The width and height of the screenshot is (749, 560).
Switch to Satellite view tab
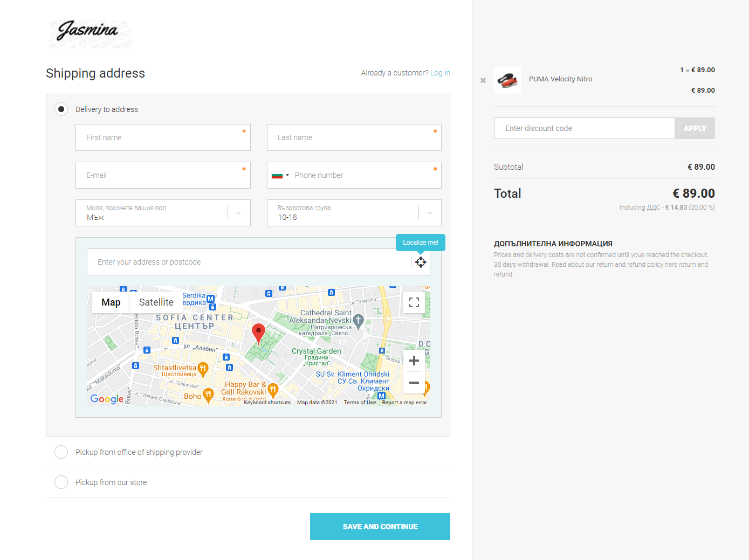click(x=156, y=302)
